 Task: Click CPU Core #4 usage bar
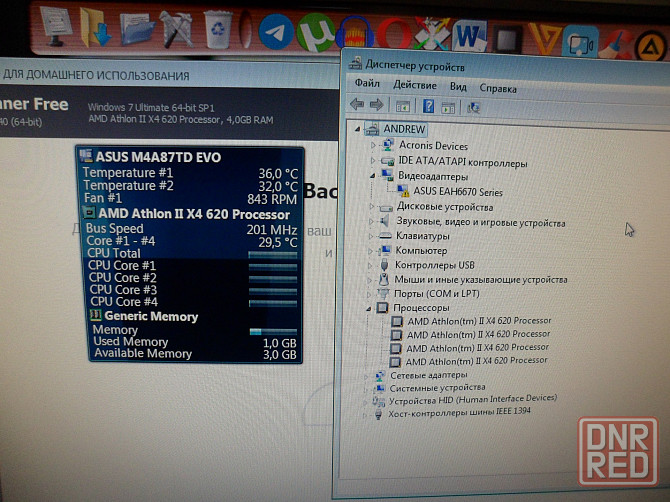(x=273, y=303)
